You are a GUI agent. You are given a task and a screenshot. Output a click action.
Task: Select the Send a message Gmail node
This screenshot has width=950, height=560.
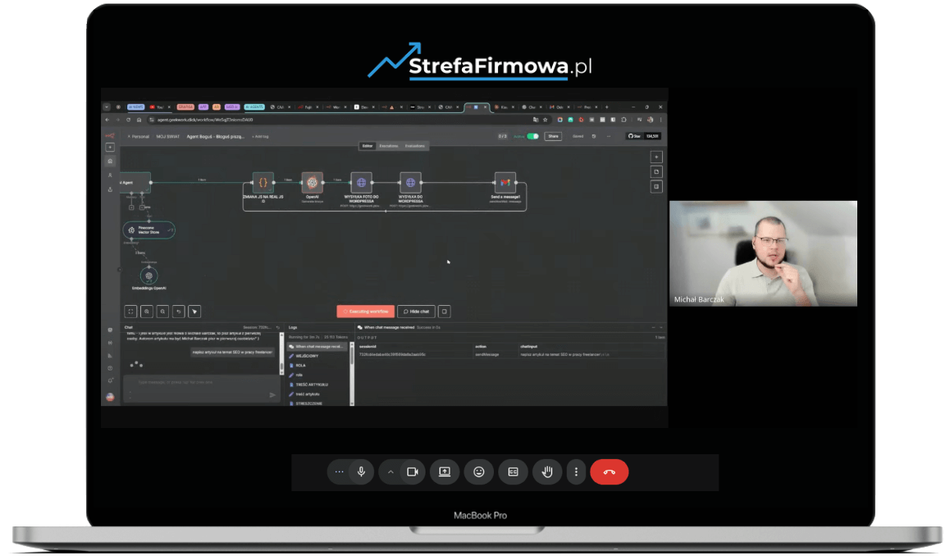click(505, 182)
